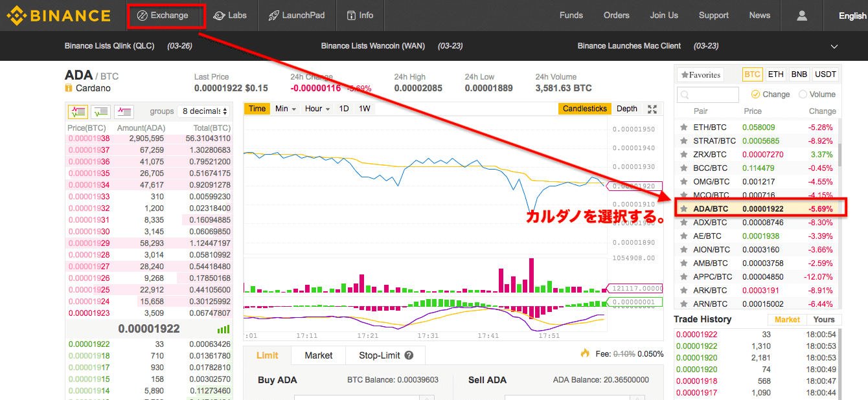The width and height of the screenshot is (868, 400).
Task: Open the Orders page
Action: (x=616, y=16)
